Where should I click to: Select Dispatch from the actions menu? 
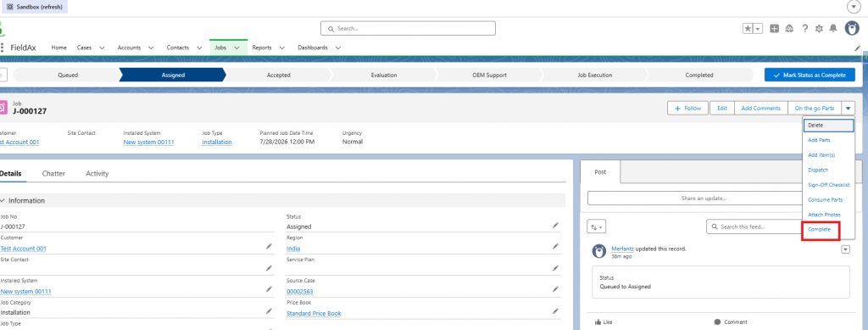coord(818,170)
